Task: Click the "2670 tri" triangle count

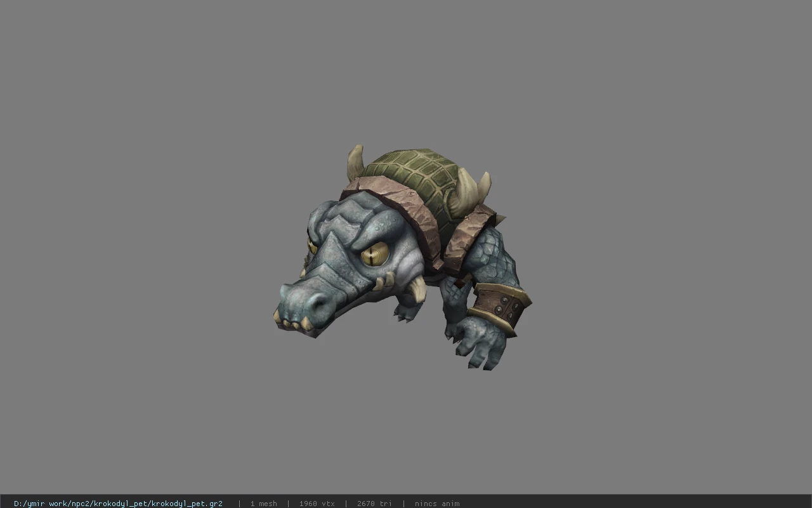Action: tap(374, 504)
